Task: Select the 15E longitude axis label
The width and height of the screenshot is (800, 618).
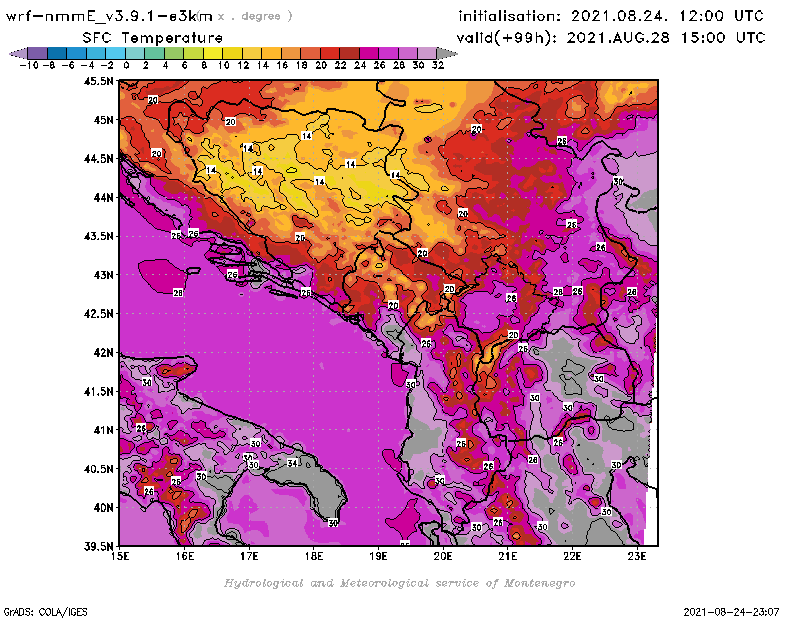Action: click(x=120, y=556)
